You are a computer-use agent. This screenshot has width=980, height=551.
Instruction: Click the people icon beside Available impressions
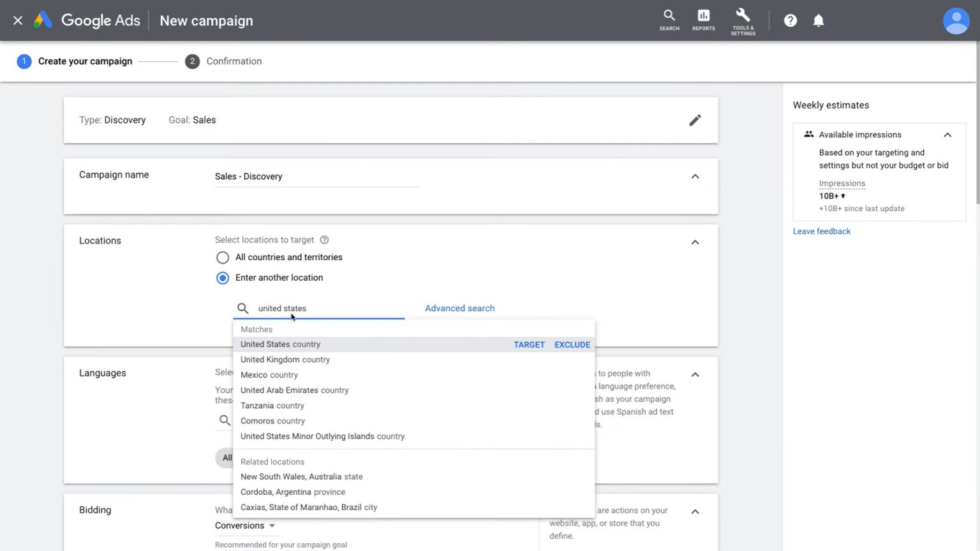coord(808,134)
